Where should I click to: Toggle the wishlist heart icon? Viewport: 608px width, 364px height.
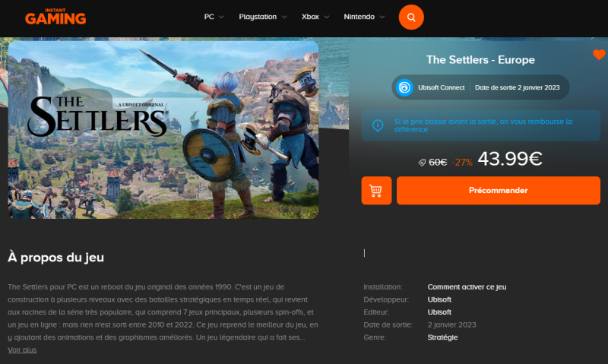(599, 55)
